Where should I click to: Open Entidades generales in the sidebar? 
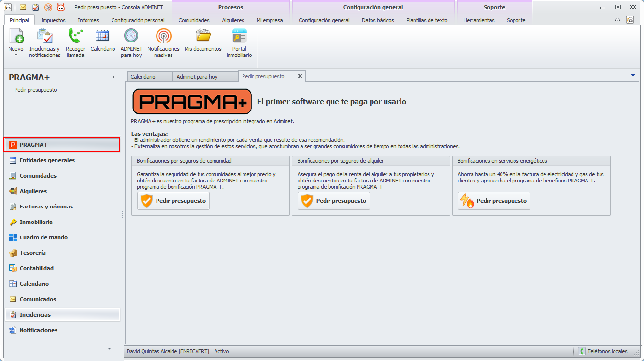coord(62,160)
